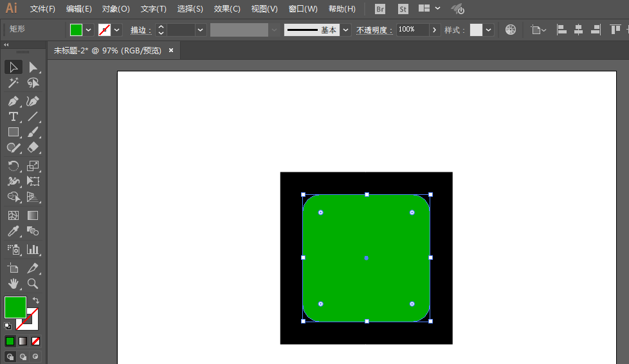Open the 不透明度 transparency panel link
The width and height of the screenshot is (629, 364).
374,30
